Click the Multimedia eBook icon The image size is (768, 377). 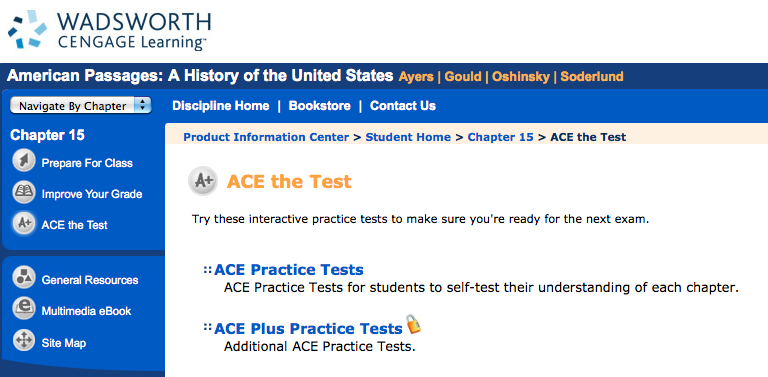24,309
